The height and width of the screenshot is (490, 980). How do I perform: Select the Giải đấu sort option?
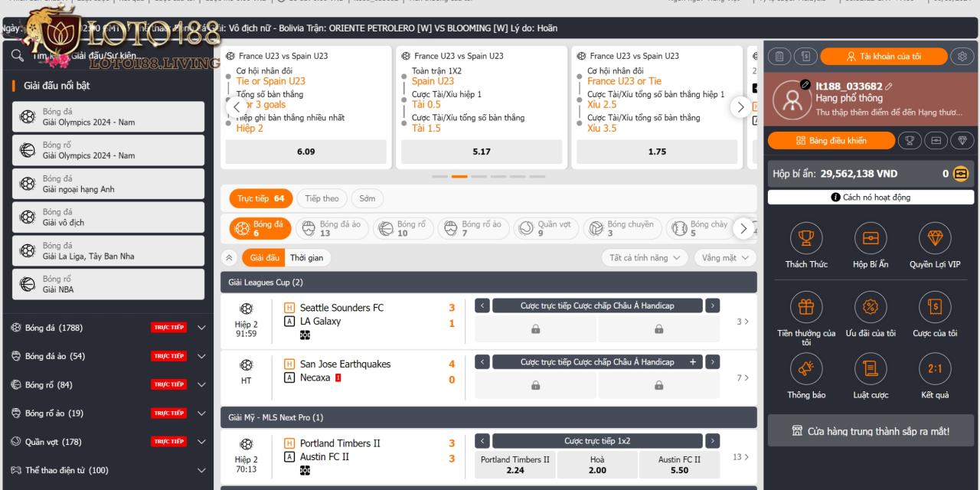[263, 258]
